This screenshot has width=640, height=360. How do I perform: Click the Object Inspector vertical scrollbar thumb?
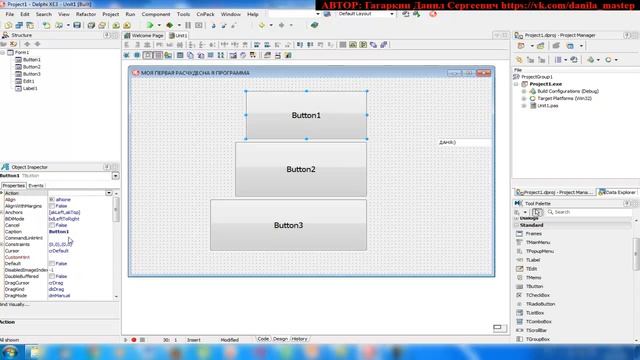pyautogui.click(x=116, y=209)
